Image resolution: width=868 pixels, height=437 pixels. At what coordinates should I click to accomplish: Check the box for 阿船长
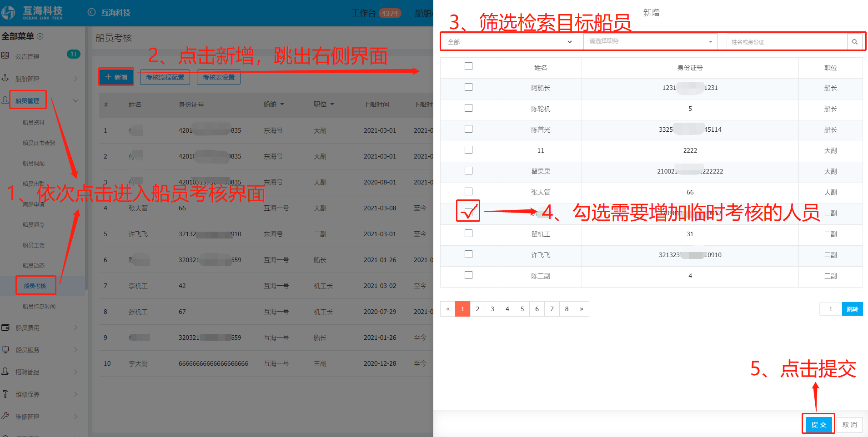(468, 87)
